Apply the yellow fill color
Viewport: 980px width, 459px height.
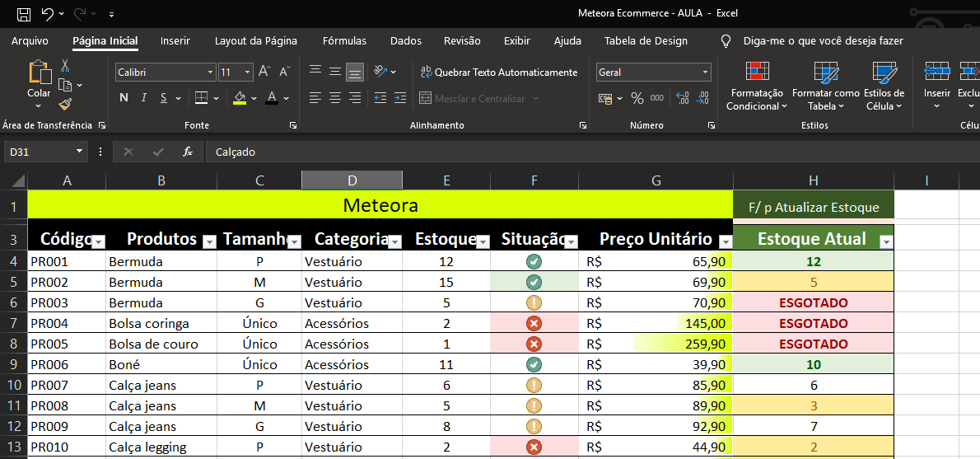(x=240, y=97)
